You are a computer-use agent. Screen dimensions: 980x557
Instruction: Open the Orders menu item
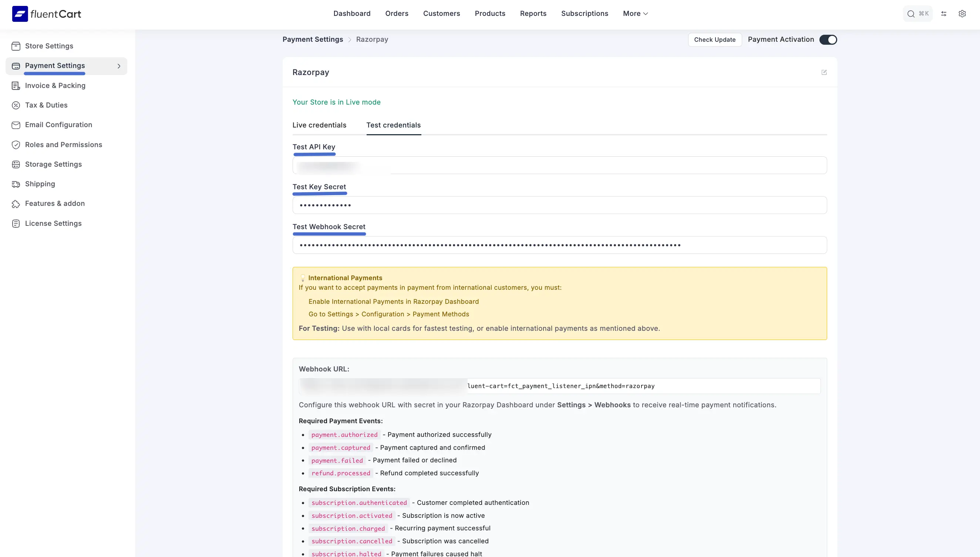pyautogui.click(x=397, y=13)
